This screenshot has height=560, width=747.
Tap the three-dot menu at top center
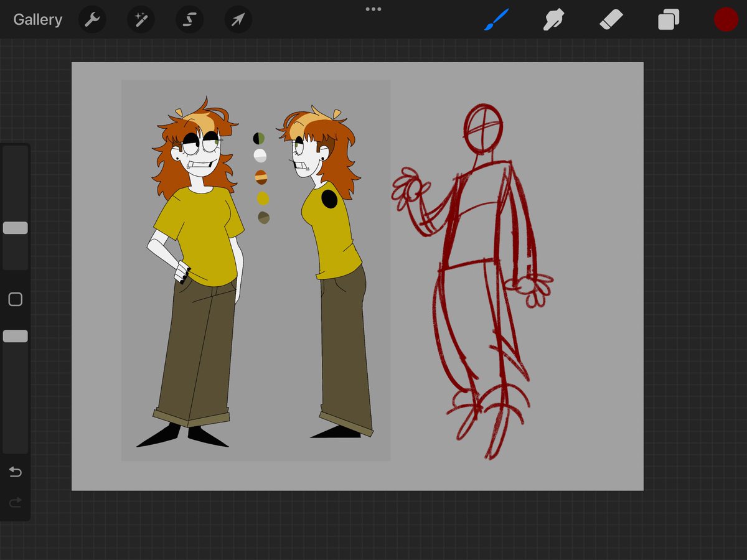coord(374,9)
